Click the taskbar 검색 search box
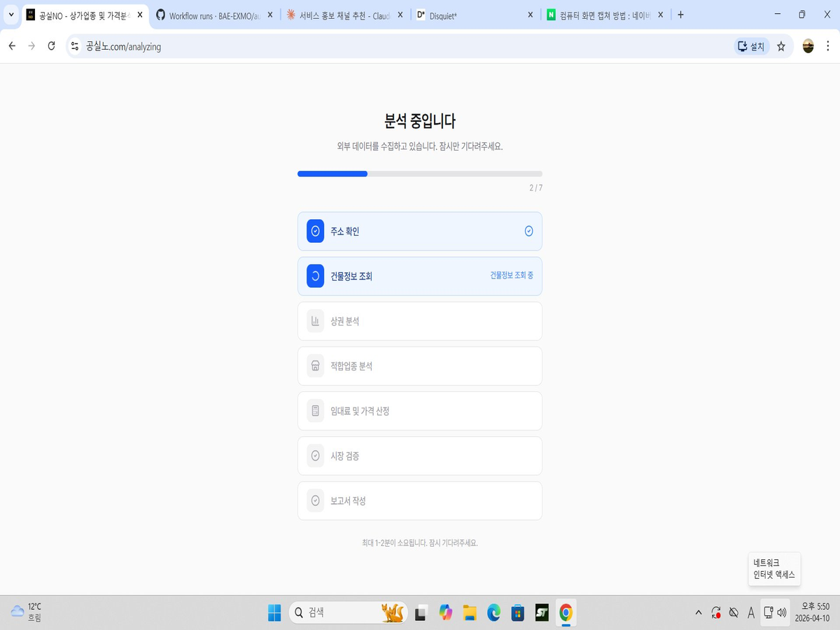Screen dimensions: 840x630 click(x=348, y=612)
